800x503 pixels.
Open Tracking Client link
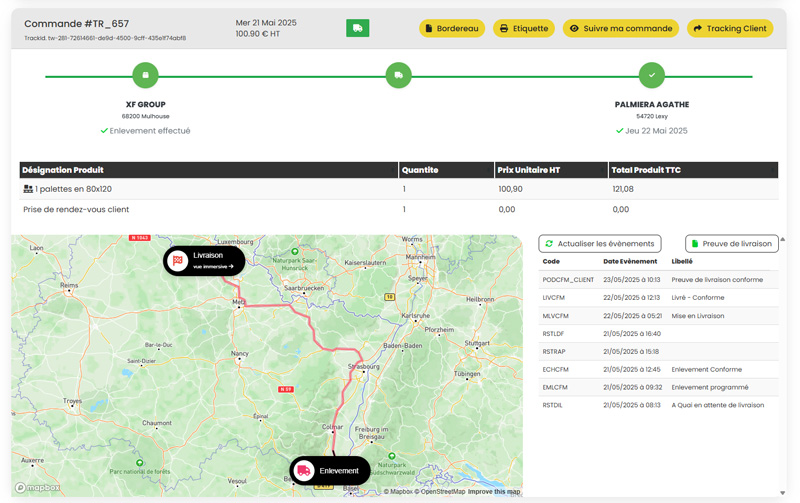click(730, 29)
